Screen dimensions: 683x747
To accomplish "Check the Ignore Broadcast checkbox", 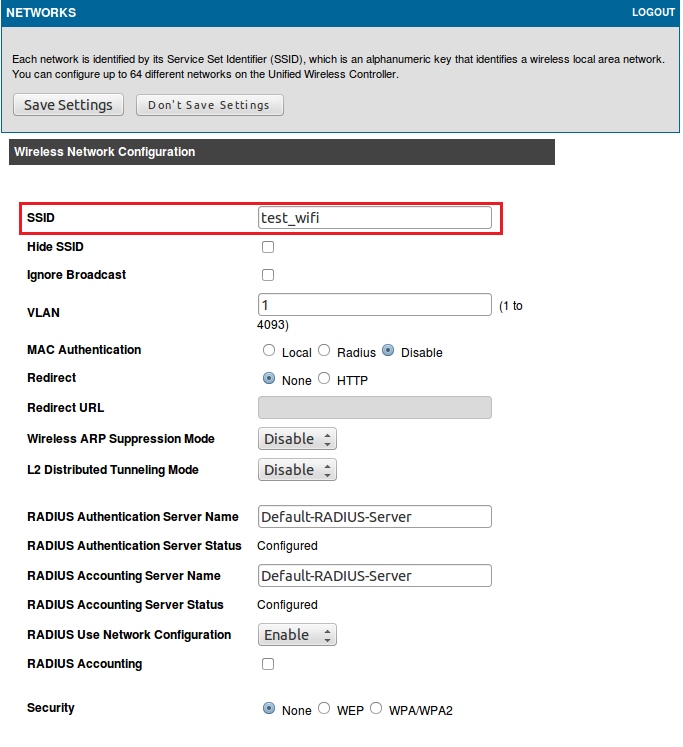I will point(268,275).
